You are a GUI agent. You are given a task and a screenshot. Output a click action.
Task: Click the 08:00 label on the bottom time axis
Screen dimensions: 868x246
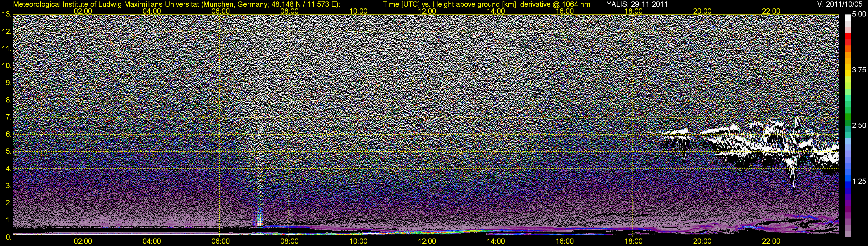click(289, 242)
